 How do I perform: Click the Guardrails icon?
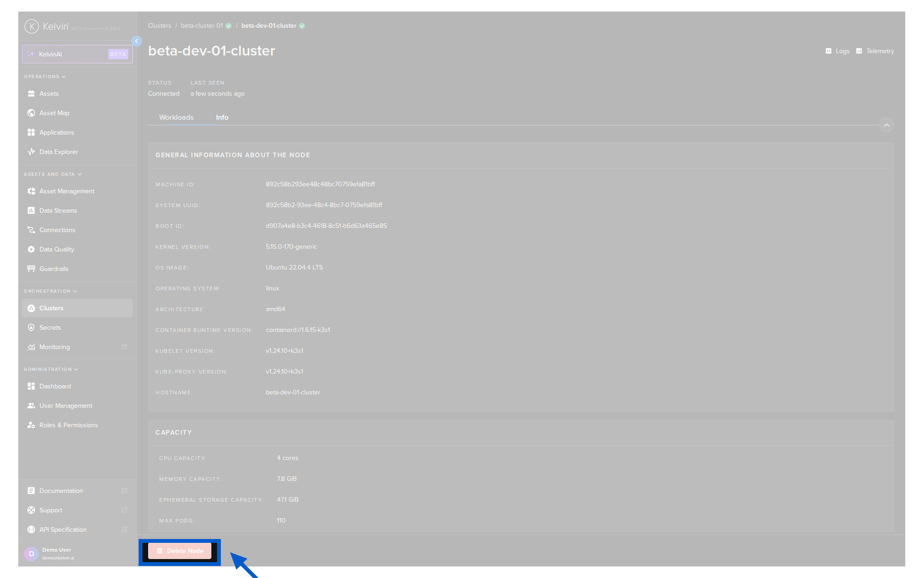(31, 269)
